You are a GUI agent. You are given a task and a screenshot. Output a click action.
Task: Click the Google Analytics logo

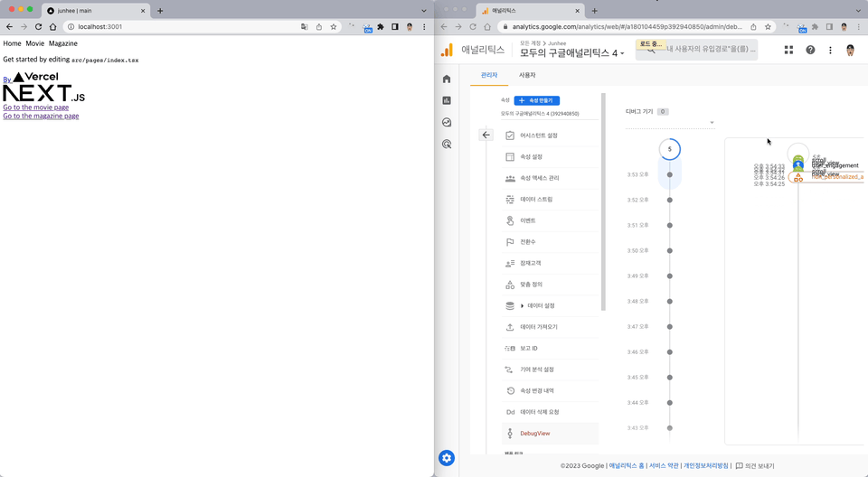pos(447,50)
